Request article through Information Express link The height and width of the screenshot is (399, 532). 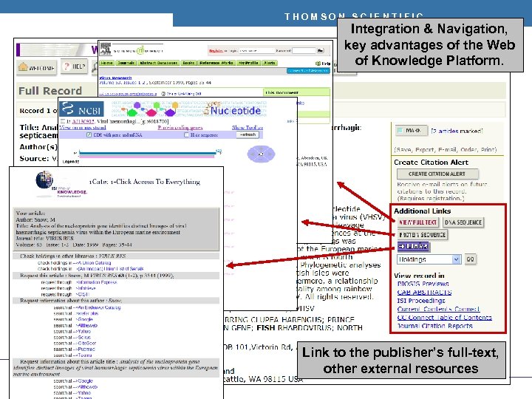click(x=96, y=282)
